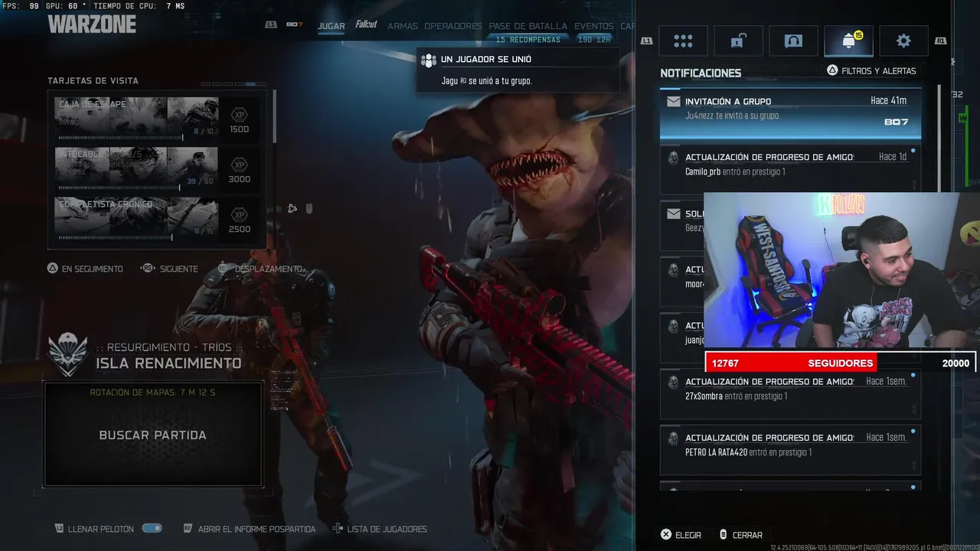Viewport: 980px width, 551px height.
Task: Click the Lista de Jugadores d-pad icon
Action: pos(337,529)
